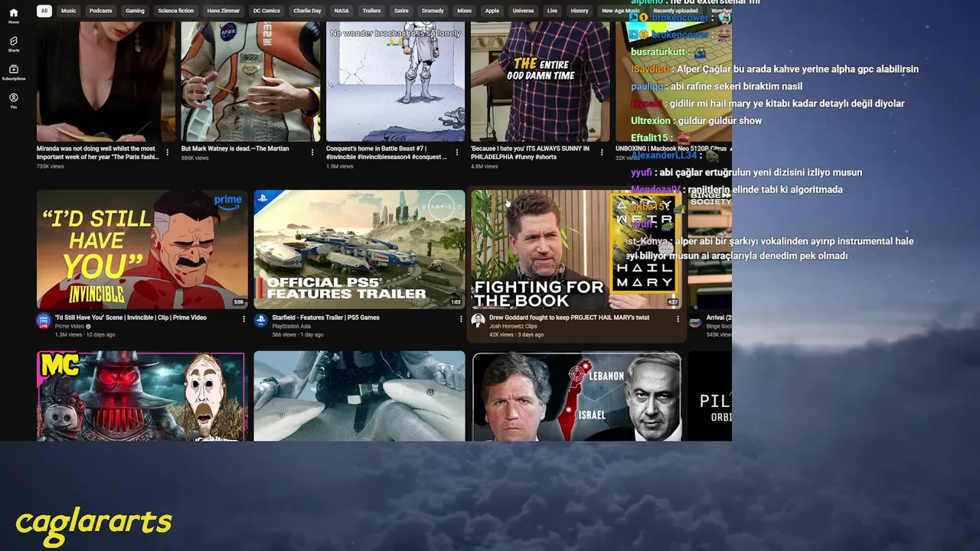The height and width of the screenshot is (551, 980).
Task: Select the Recently uploaded filter chip
Action: click(675, 11)
